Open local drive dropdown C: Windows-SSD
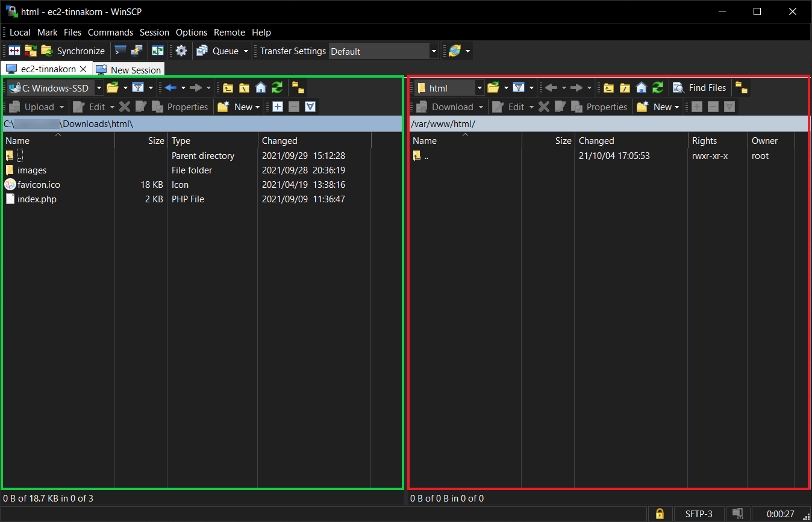 55,88
